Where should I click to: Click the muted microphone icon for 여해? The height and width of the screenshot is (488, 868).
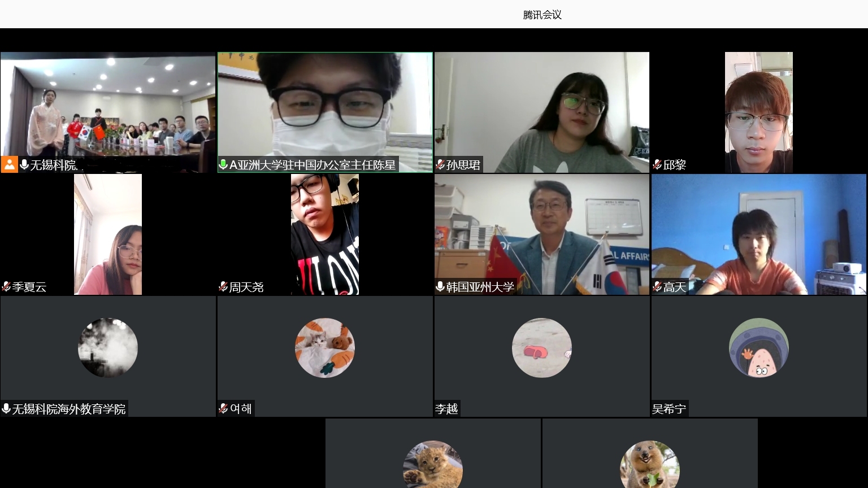(223, 408)
